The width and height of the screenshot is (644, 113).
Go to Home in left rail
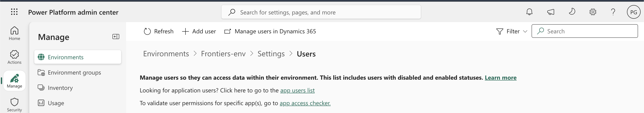pyautogui.click(x=14, y=33)
